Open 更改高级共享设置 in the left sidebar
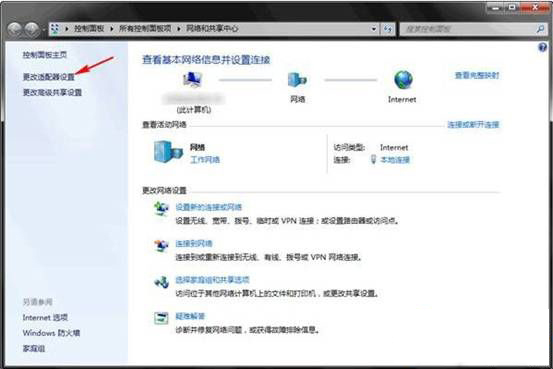 [x=52, y=92]
